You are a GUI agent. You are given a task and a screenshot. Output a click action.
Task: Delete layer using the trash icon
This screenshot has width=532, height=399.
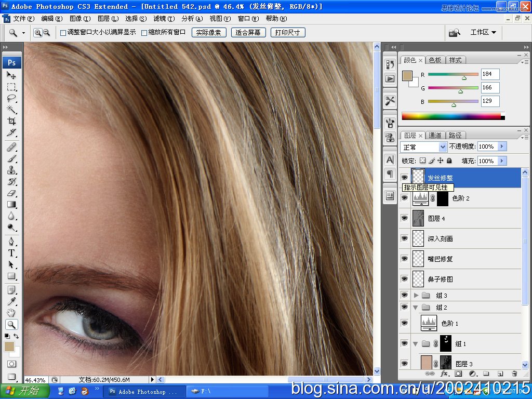tap(514, 374)
